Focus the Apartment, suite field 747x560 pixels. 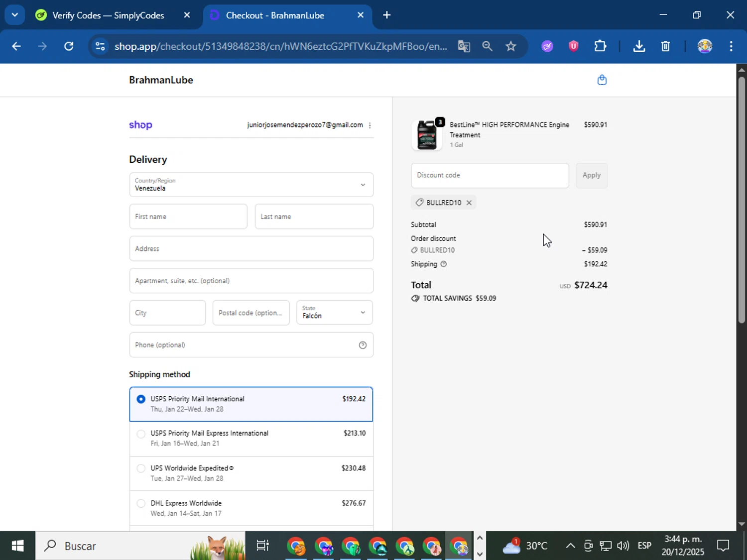point(251,281)
